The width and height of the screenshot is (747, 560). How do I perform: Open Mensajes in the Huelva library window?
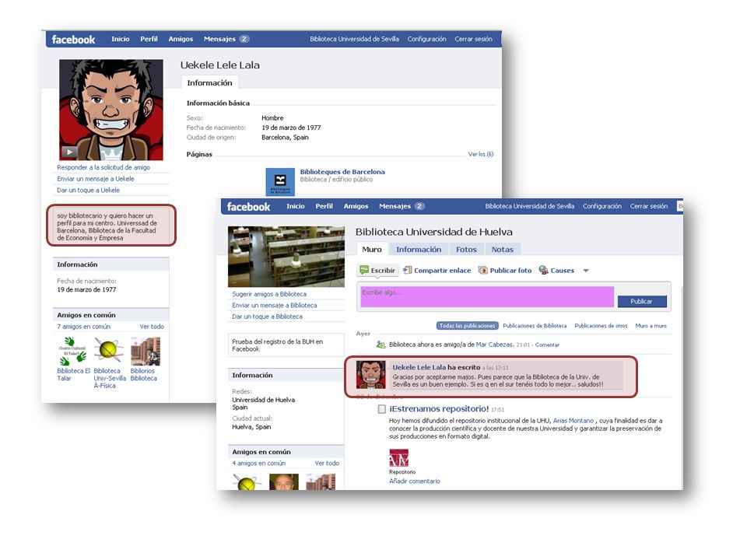395,206
